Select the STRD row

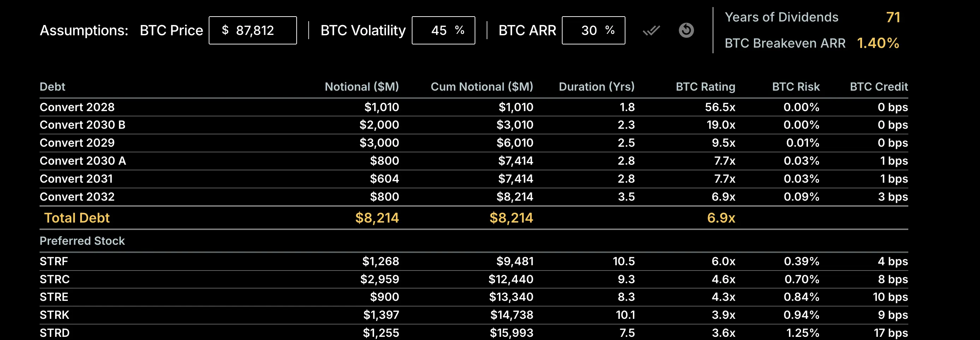(x=54, y=333)
